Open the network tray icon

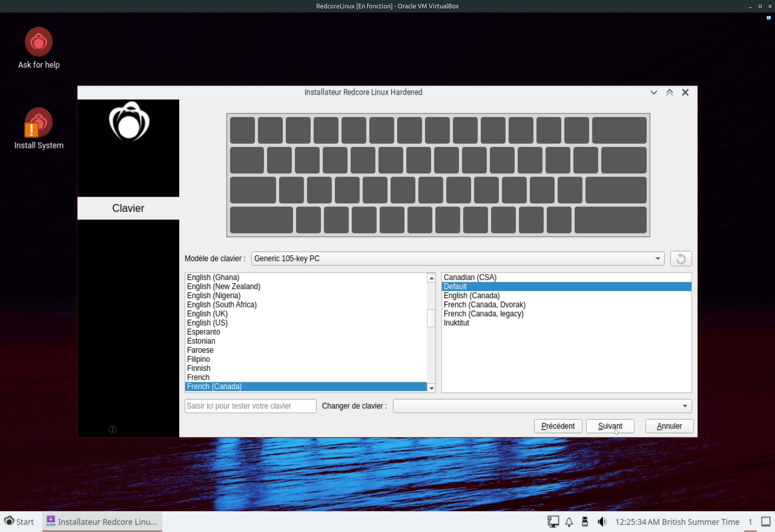553,522
